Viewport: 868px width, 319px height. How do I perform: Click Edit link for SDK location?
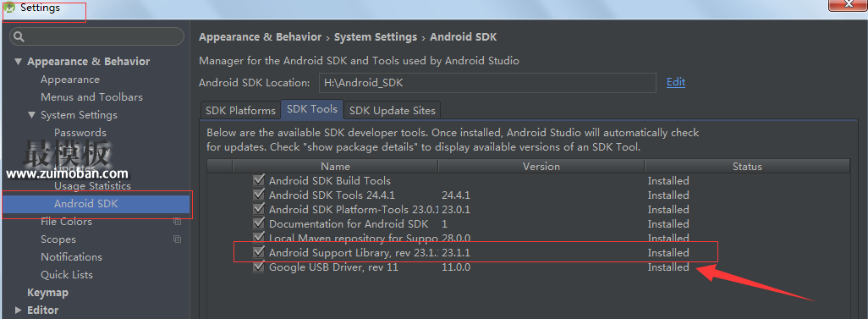(676, 82)
